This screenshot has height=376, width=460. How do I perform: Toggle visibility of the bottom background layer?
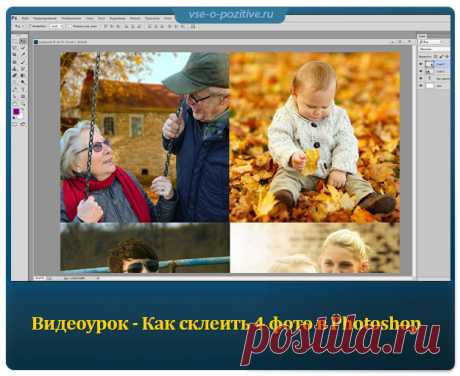pos(421,86)
